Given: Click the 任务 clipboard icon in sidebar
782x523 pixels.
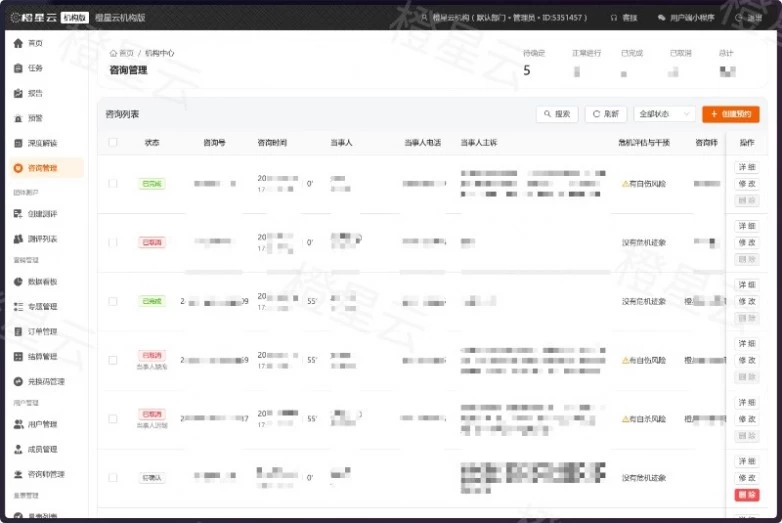Looking at the screenshot, I should tap(18, 68).
